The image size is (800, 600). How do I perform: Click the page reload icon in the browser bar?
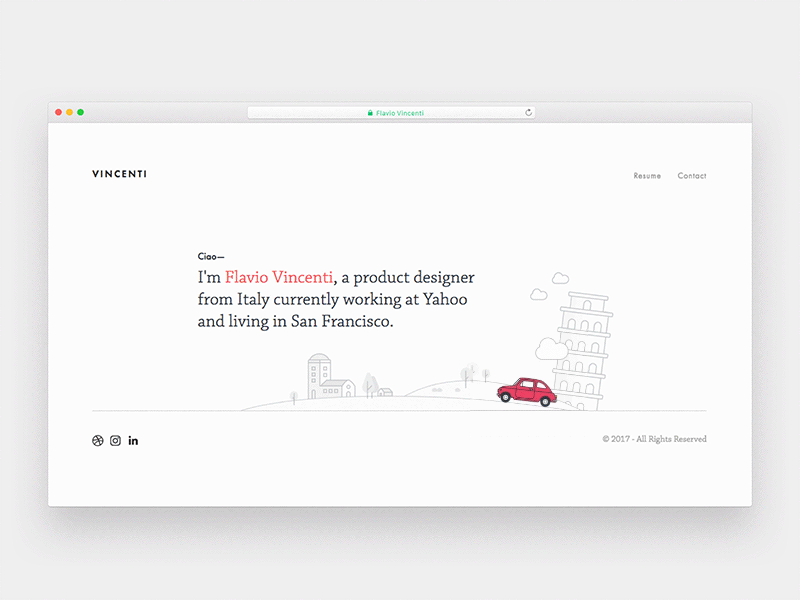click(529, 112)
